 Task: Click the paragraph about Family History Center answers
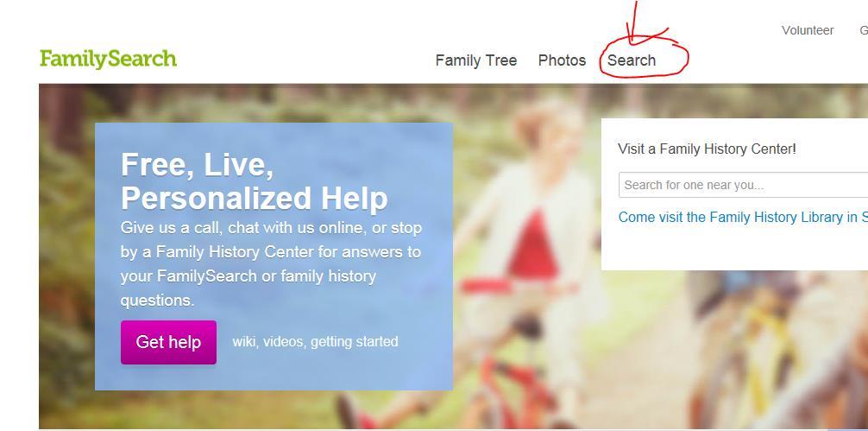[271, 263]
